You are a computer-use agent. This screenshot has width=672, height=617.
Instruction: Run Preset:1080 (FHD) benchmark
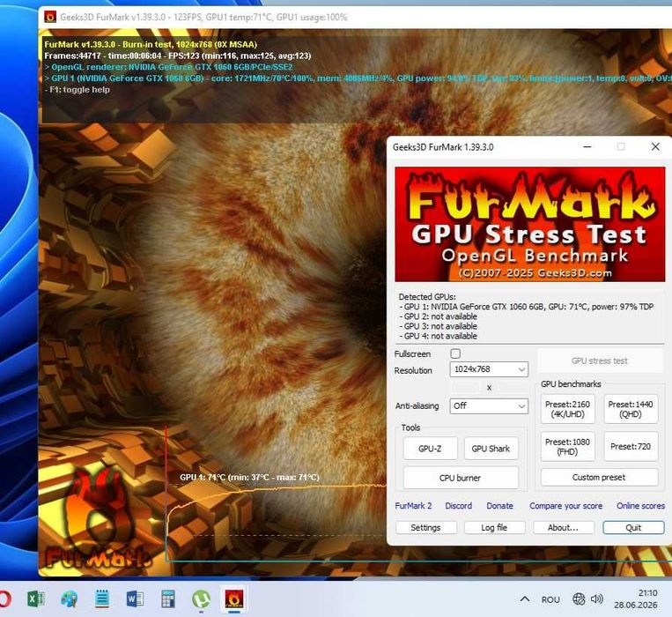[567, 446]
